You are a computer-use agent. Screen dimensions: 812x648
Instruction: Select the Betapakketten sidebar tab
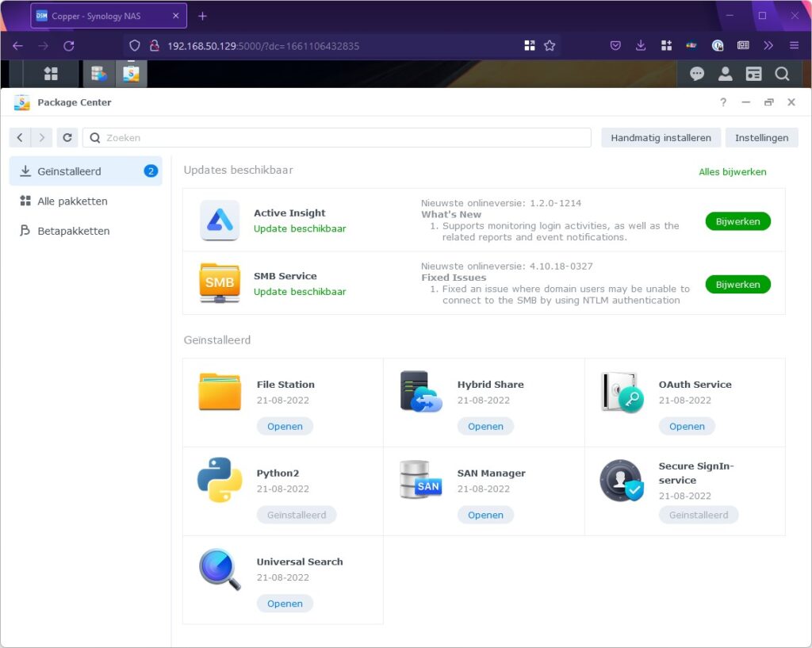(86, 231)
